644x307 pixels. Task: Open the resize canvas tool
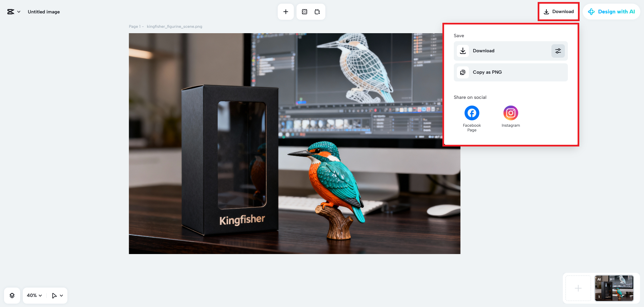[317, 11]
